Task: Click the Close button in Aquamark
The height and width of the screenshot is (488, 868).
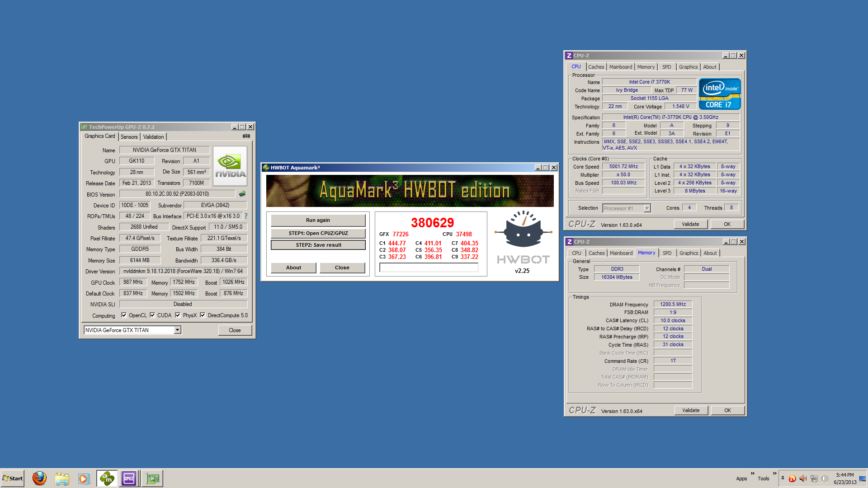Action: point(342,267)
